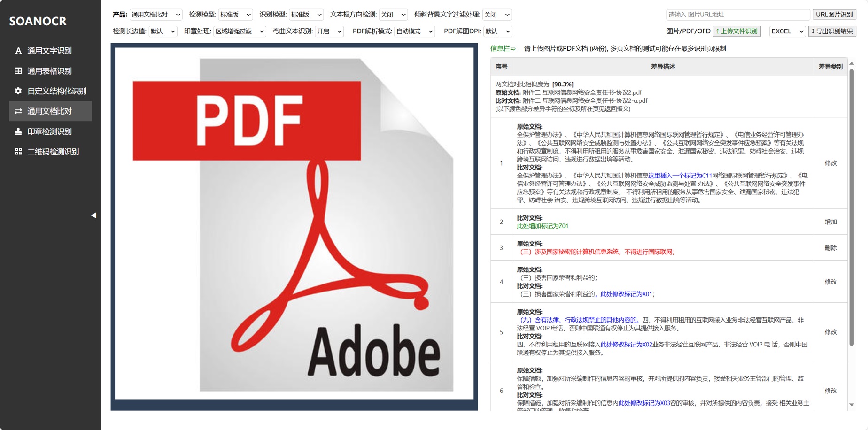
Task: Click the similarity value [98.3%]
Action: tap(563, 84)
